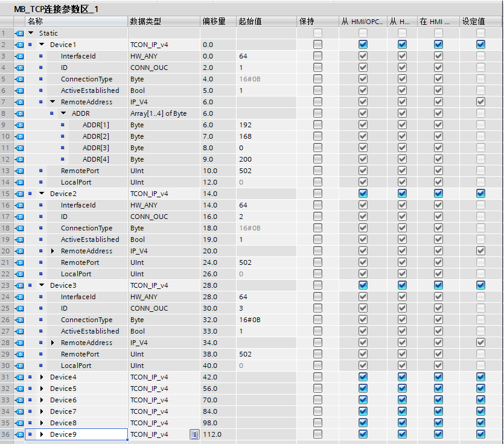Click the tag icon in row 23 Device3
The height and width of the screenshot is (444, 504).
point(19,285)
